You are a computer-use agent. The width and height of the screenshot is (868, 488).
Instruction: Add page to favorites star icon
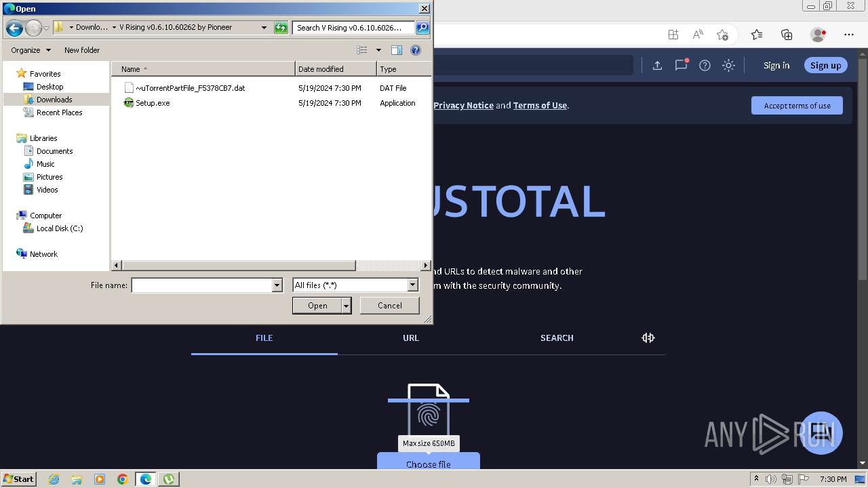722,35
